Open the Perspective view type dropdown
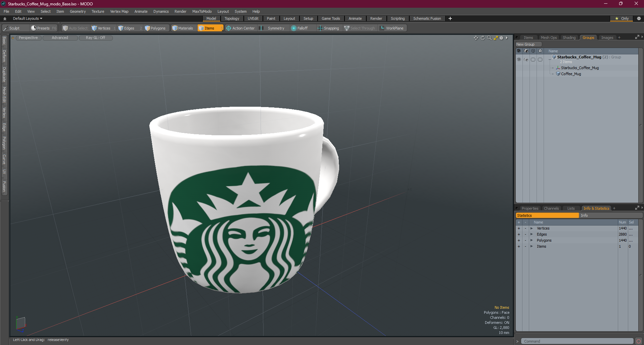 tap(28, 38)
